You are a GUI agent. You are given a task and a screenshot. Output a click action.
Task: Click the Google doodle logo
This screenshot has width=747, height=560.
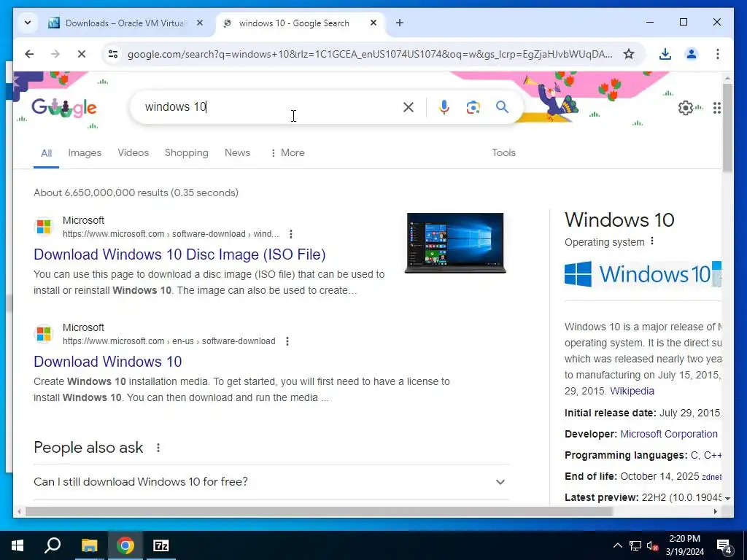coord(64,108)
